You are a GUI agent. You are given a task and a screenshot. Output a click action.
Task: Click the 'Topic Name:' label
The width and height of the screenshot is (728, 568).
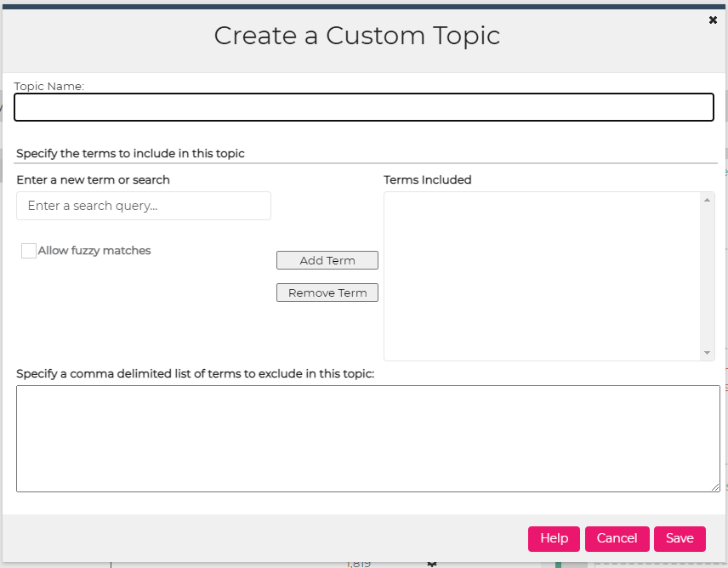[48, 87]
